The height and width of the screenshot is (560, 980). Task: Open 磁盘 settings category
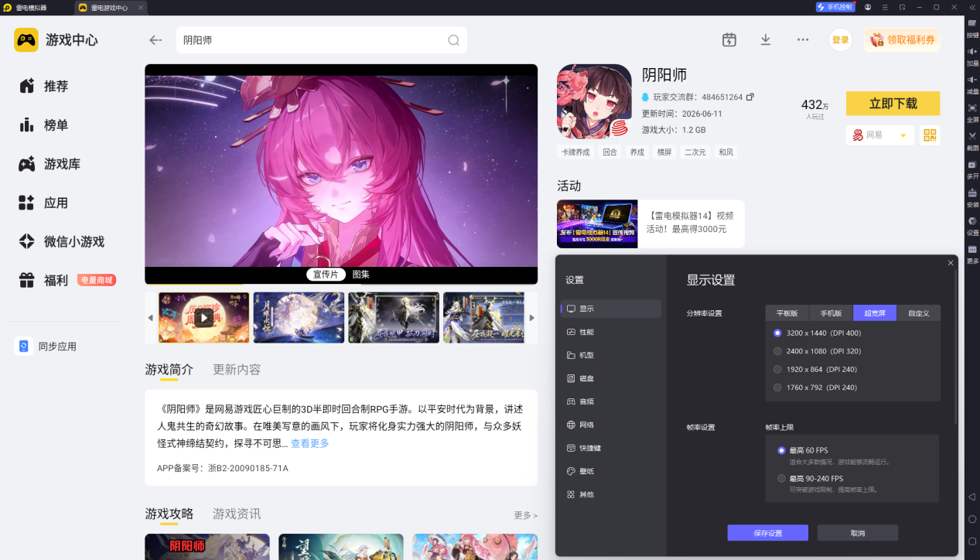tap(611, 378)
